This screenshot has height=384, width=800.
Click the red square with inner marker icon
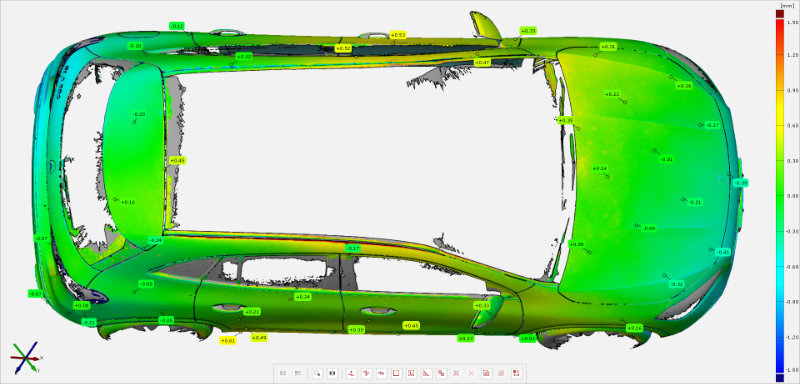tap(411, 373)
